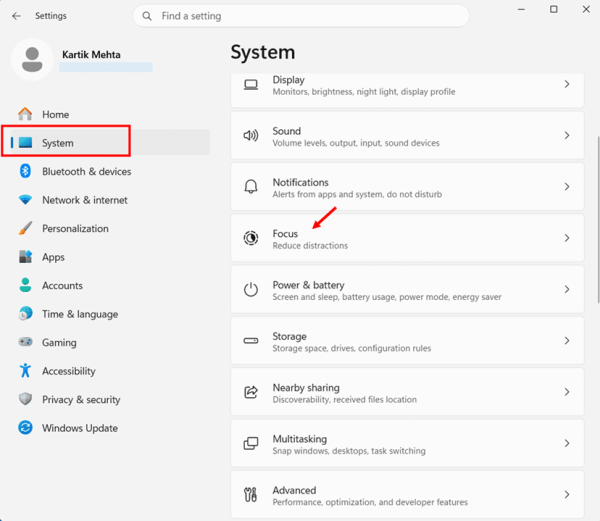Click 'Storage space, drives, configuration rules' text

pos(352,348)
